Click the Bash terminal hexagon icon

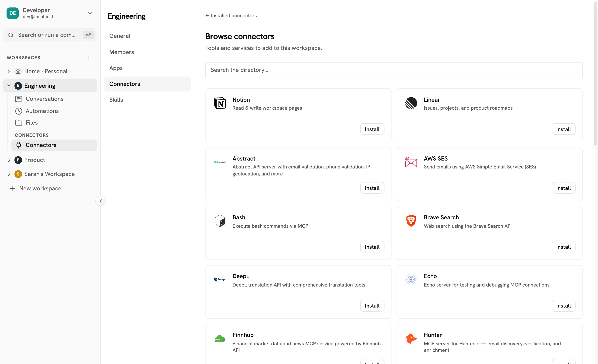(220, 221)
